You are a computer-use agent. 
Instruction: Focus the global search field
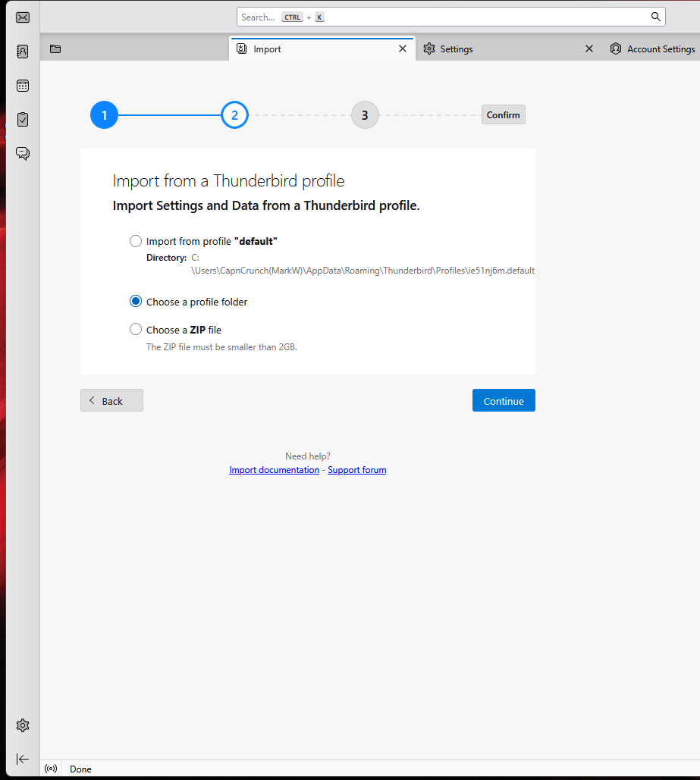[451, 17]
